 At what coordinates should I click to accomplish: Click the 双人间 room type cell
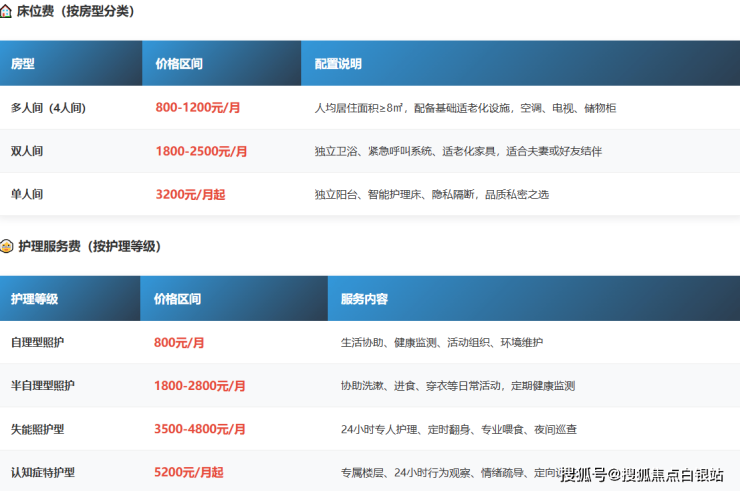tap(27, 151)
